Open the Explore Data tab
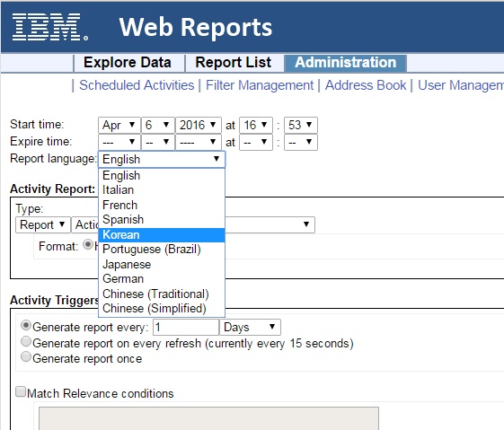The width and height of the screenshot is (504, 430). point(128,62)
